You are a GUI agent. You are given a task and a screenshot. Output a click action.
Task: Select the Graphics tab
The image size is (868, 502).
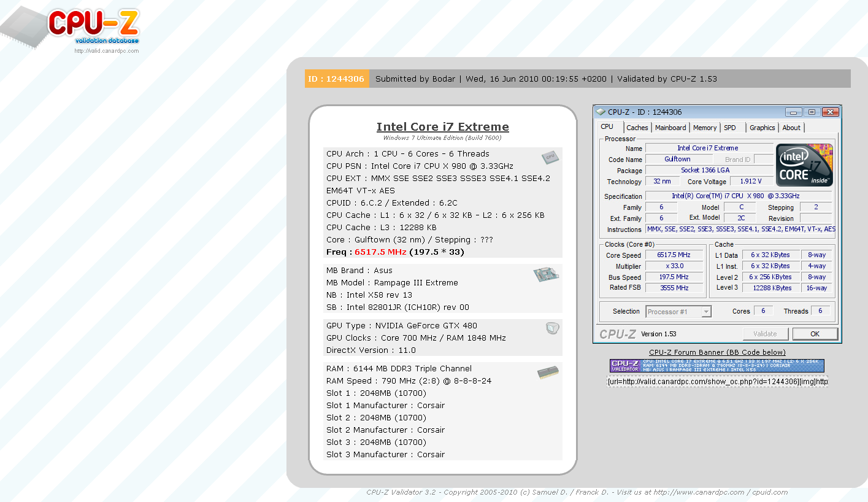pyautogui.click(x=762, y=128)
